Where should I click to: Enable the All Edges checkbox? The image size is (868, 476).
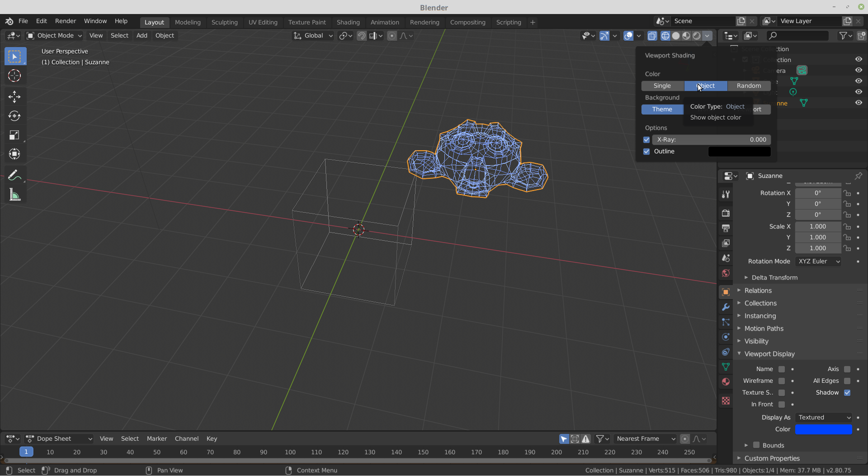click(x=847, y=381)
